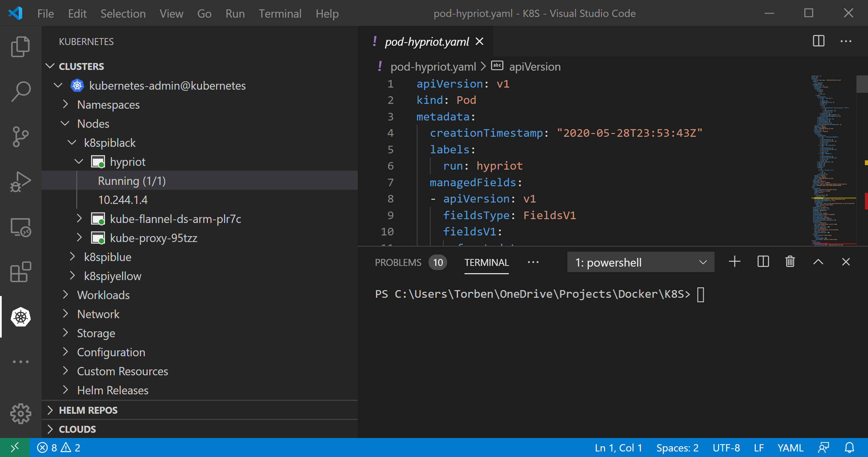The height and width of the screenshot is (457, 868).
Task: Open the Go menu
Action: [x=204, y=14]
